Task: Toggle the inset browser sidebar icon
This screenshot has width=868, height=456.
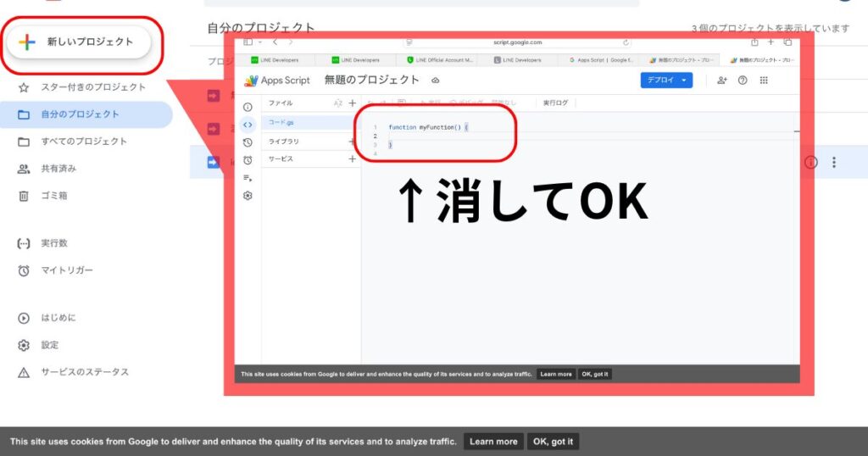Action: click(248, 42)
